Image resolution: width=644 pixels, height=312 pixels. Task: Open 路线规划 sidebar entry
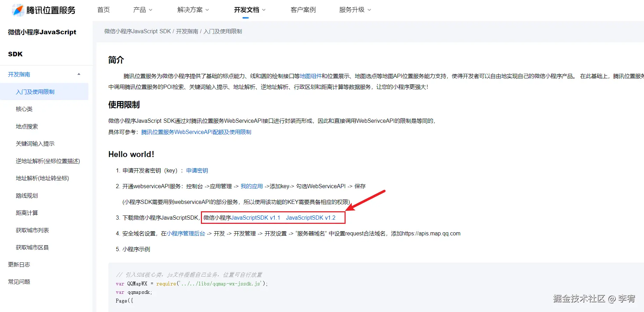[x=27, y=196]
